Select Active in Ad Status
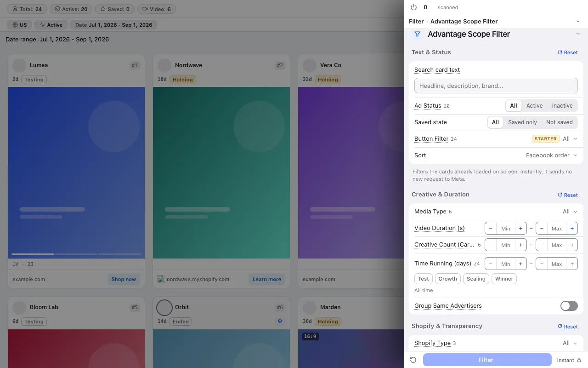 (x=534, y=106)
